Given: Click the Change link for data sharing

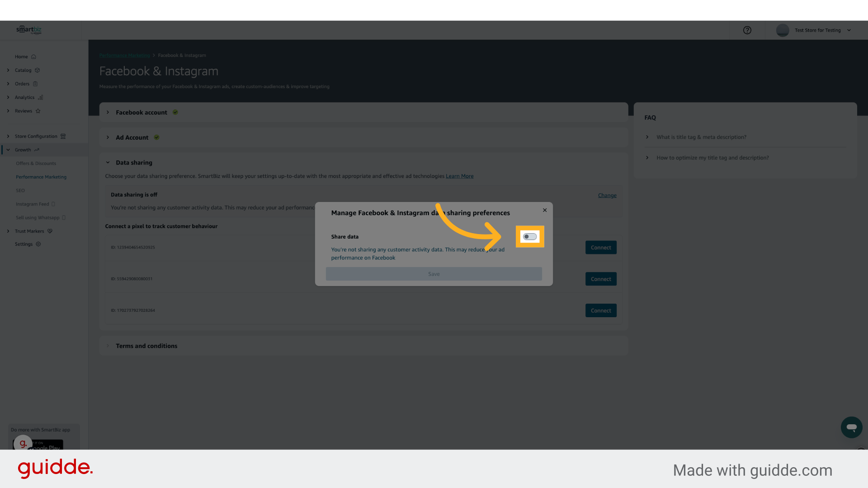Looking at the screenshot, I should [607, 196].
